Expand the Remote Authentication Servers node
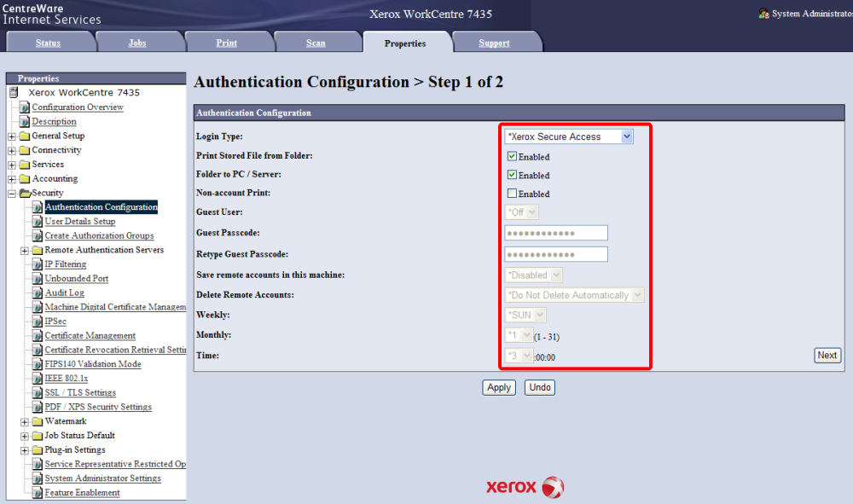The width and height of the screenshot is (853, 504). [x=24, y=250]
